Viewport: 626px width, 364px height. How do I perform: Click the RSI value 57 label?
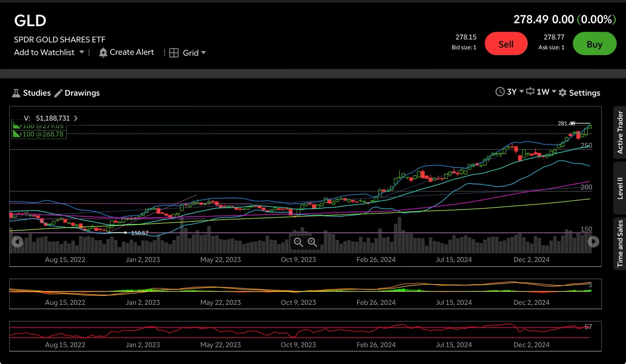(588, 327)
